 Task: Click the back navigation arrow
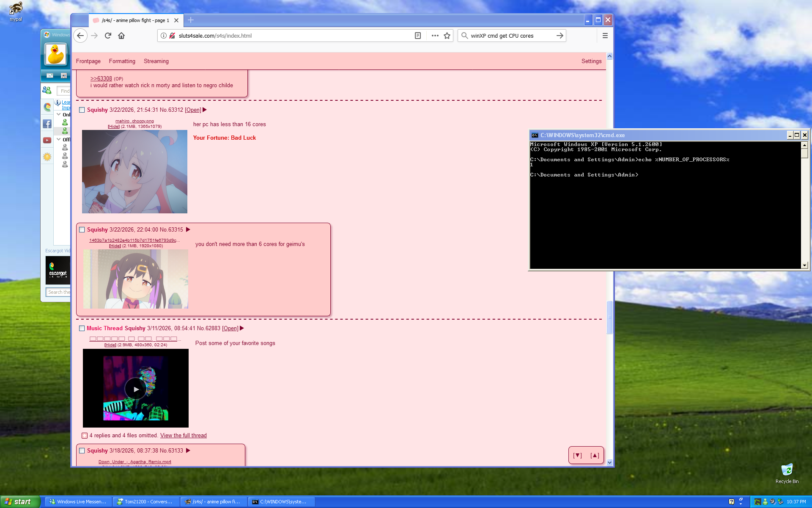pyautogui.click(x=80, y=36)
